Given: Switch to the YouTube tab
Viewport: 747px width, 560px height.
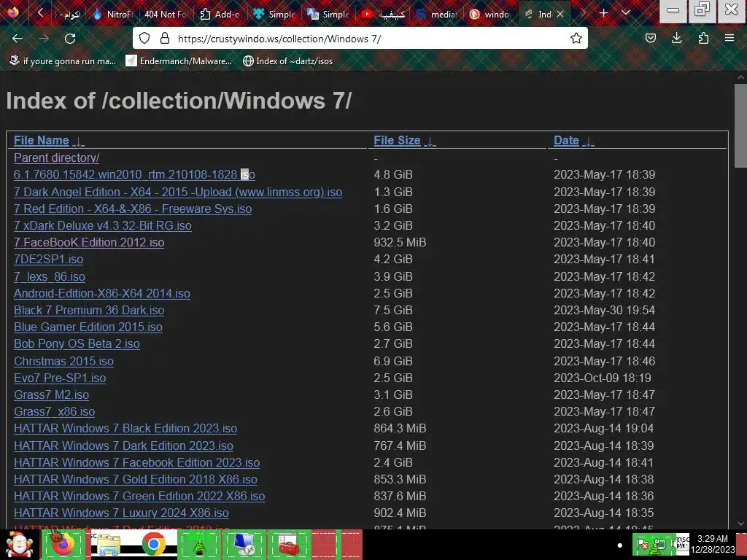Looking at the screenshot, I should tap(382, 15).
